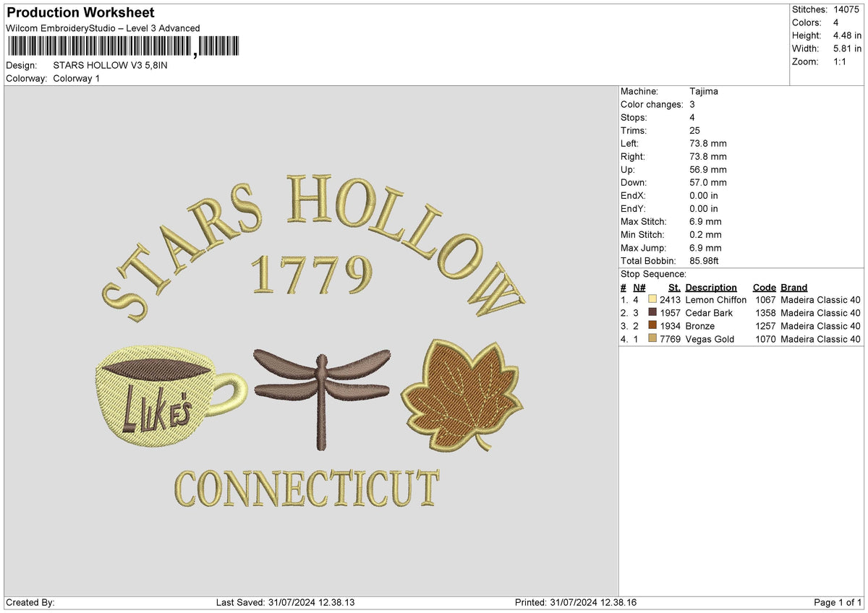This screenshot has height=613, width=868.
Task: Click the 'St.' column header
Action: tap(674, 287)
